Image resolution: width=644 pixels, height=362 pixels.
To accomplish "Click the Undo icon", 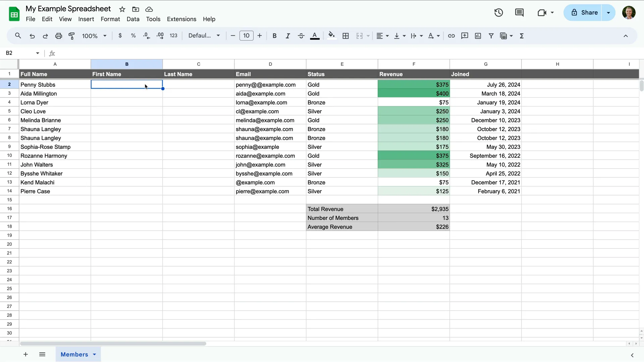I will click(32, 36).
